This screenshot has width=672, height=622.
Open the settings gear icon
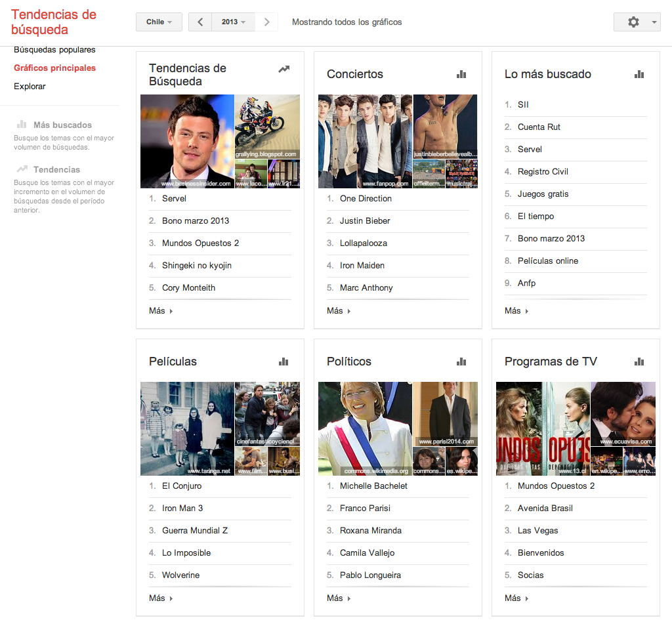(633, 22)
